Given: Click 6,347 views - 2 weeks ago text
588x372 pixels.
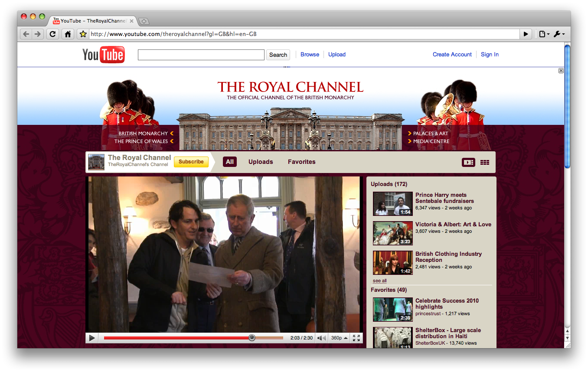Looking at the screenshot, I should 444,208.
